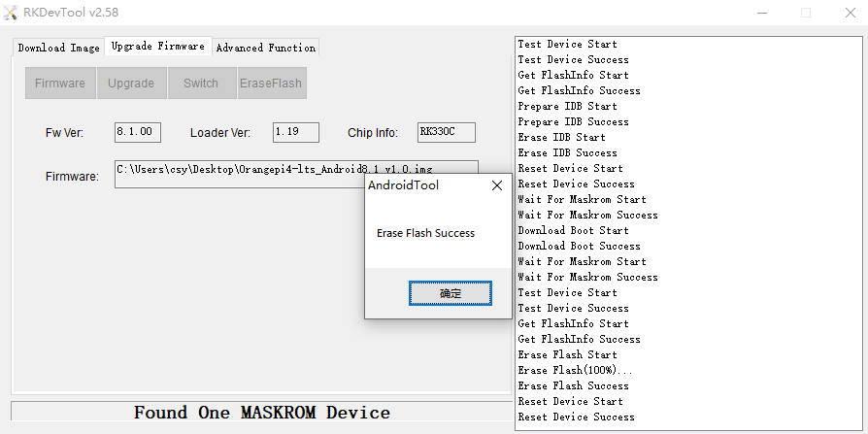868x434 pixels.
Task: Maximize the RKDevTool window
Action: (806, 13)
